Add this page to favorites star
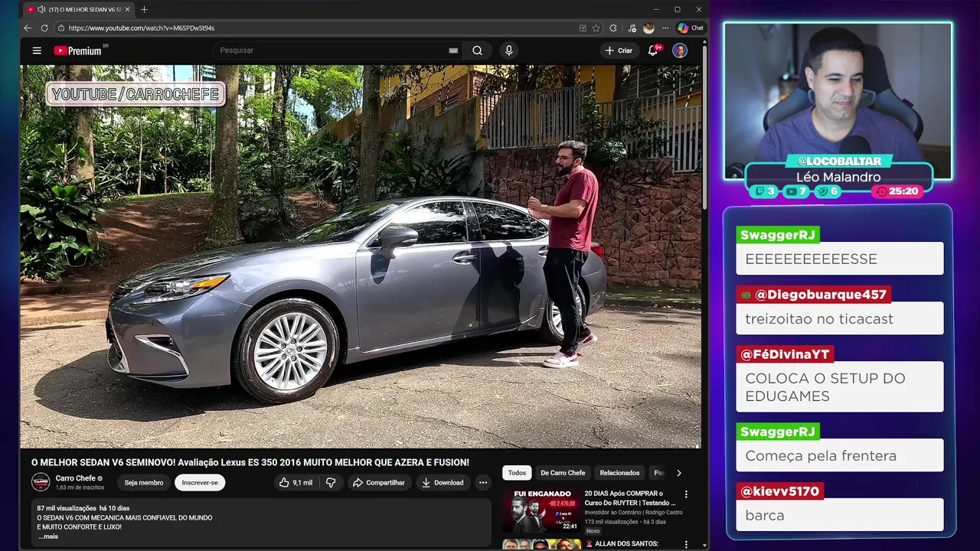Viewport: 980px width, 551px height. (x=596, y=28)
